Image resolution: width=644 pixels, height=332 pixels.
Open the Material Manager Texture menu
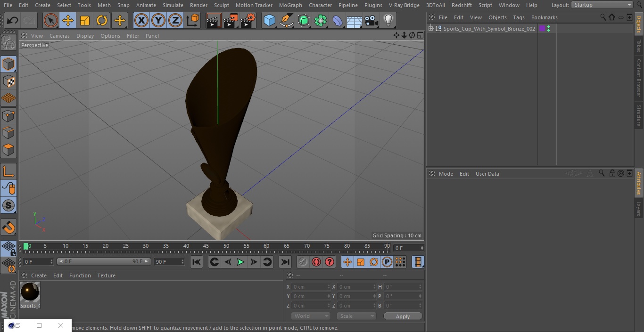pyautogui.click(x=107, y=275)
